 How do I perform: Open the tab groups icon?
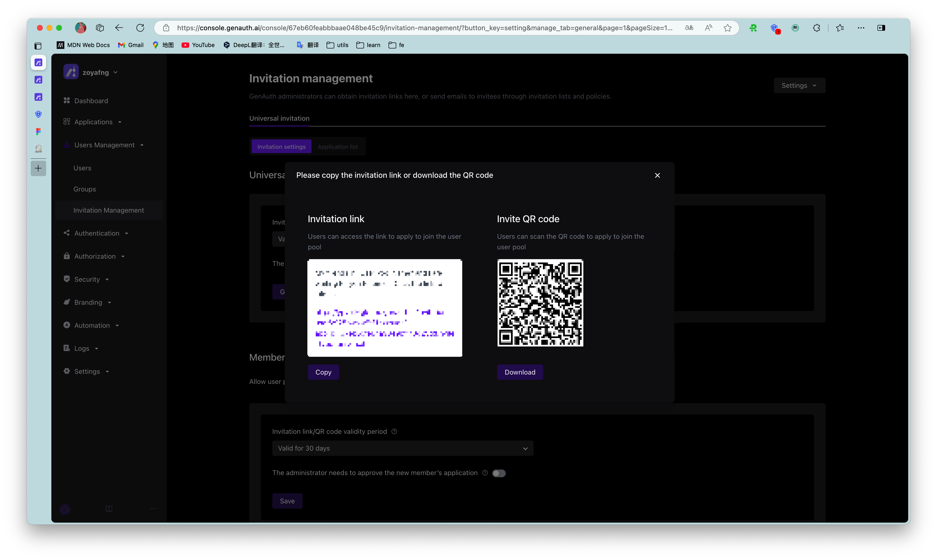click(100, 28)
